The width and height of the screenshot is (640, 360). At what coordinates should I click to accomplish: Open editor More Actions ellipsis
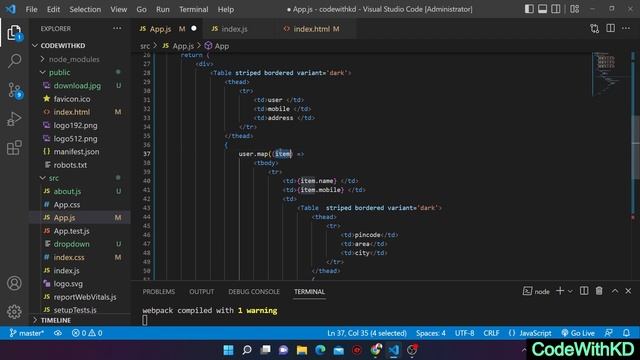point(626,28)
